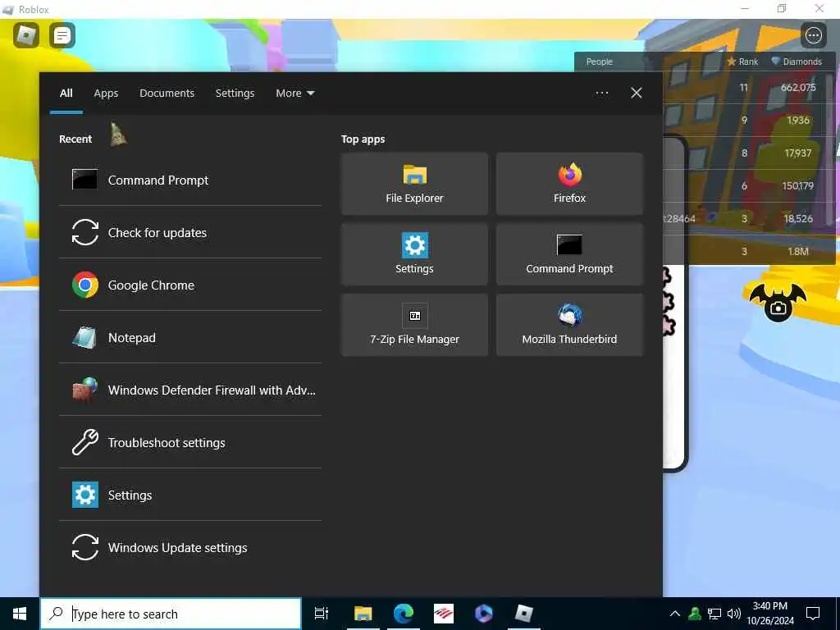Close the Windows search panel
Image resolution: width=840 pixels, height=630 pixels.
636,94
